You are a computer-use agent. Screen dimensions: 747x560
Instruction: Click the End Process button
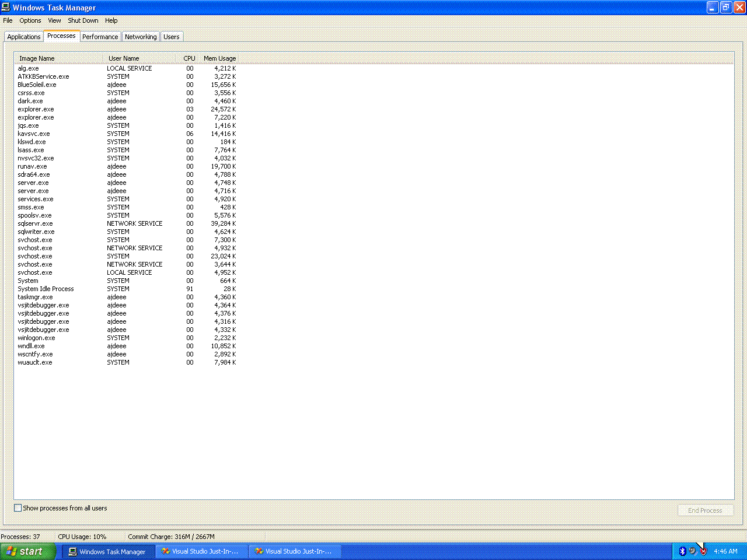705,510
